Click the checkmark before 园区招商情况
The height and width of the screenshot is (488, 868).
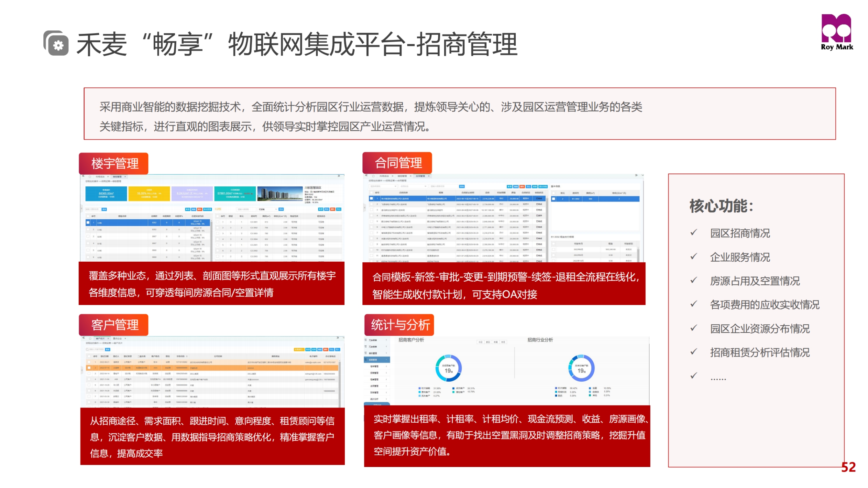(694, 232)
